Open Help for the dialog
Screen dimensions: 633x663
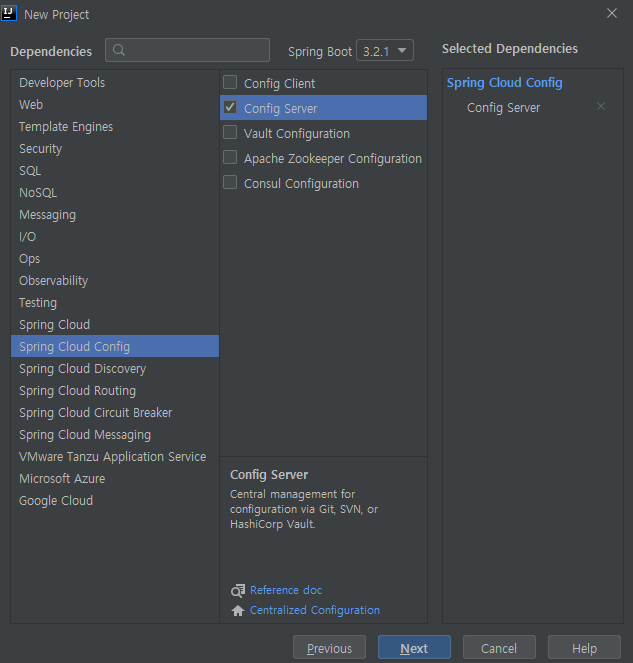click(x=584, y=648)
